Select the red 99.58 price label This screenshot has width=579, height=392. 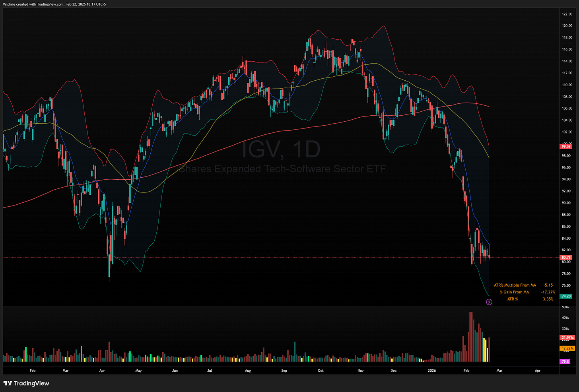coord(566,146)
